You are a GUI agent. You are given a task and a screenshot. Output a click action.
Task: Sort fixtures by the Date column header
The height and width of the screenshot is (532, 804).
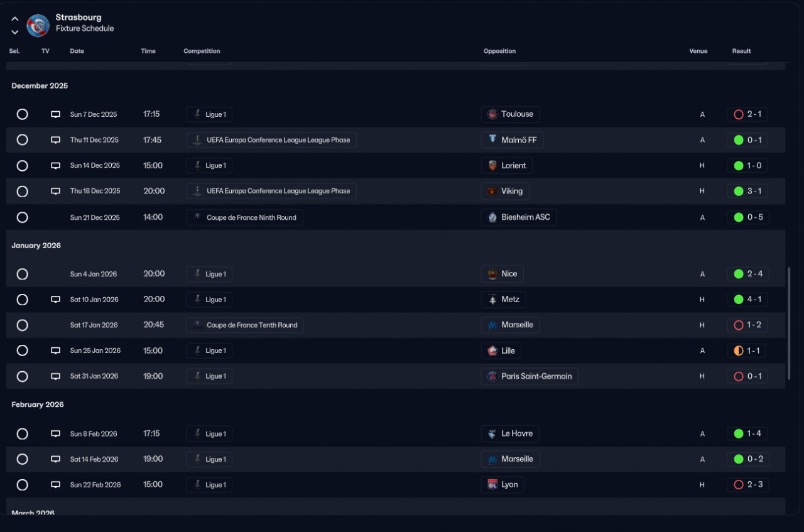(x=77, y=52)
